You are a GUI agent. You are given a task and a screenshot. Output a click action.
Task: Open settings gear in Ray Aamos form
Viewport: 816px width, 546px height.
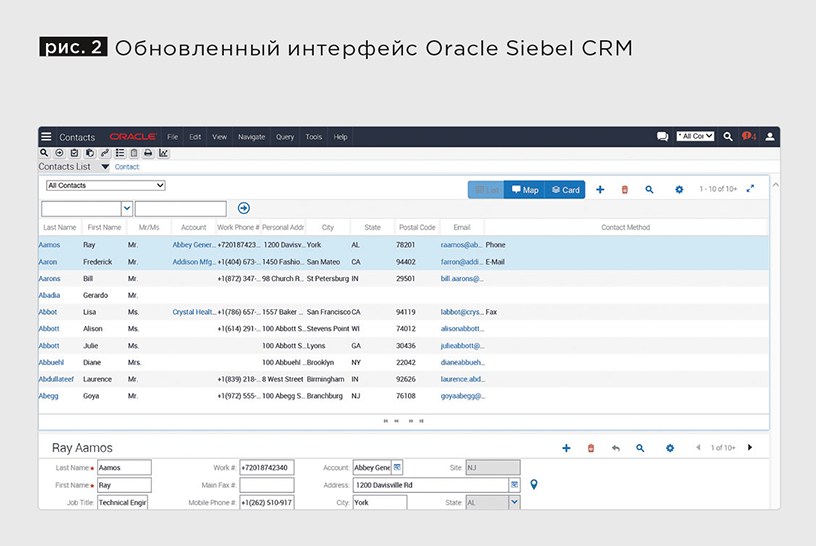(x=670, y=448)
